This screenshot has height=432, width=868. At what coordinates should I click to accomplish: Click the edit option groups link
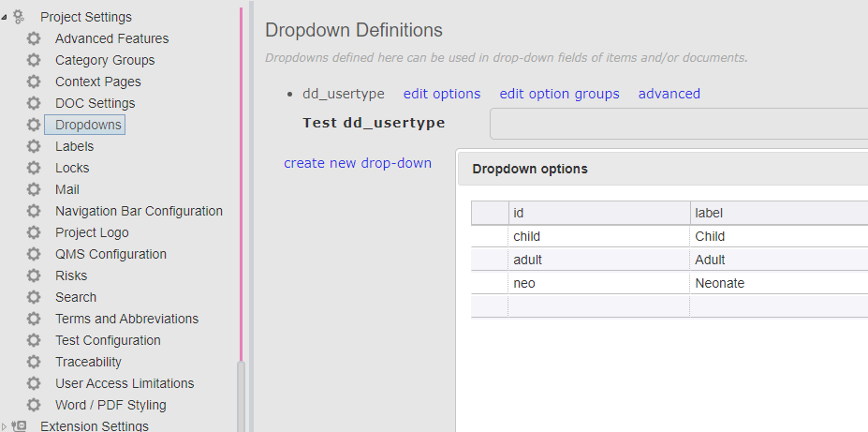559,94
